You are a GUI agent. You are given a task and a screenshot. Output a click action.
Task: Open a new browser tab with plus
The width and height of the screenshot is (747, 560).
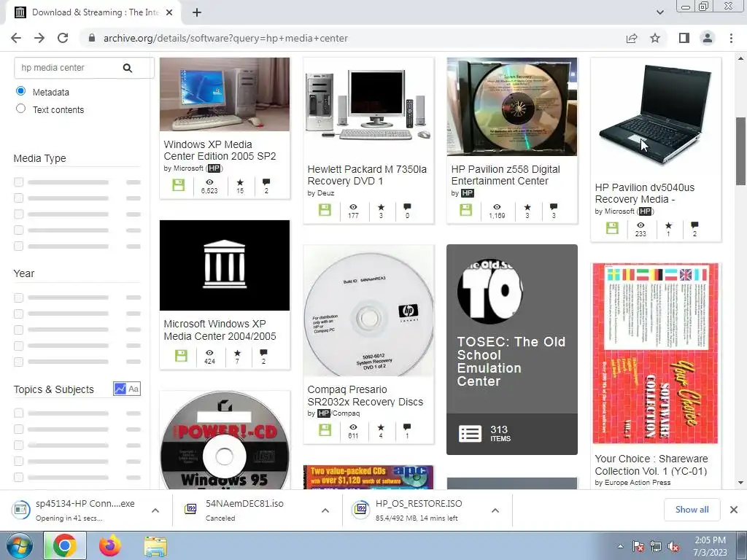click(197, 12)
